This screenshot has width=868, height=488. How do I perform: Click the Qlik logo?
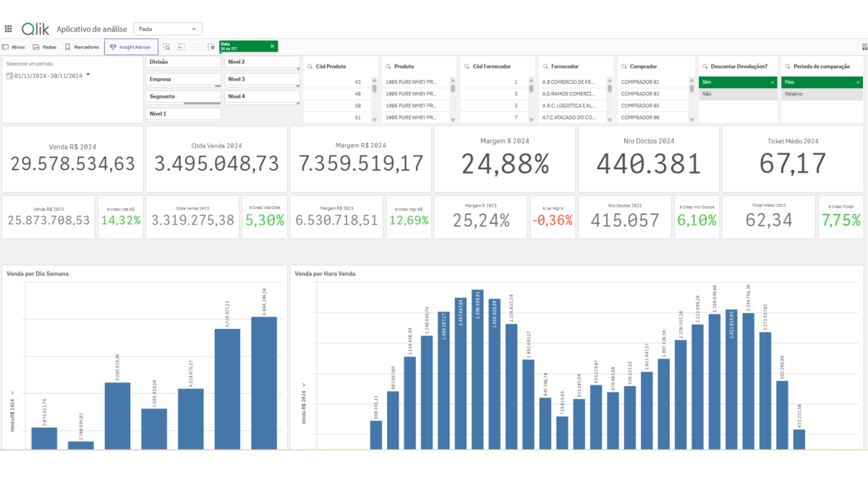pyautogui.click(x=35, y=29)
